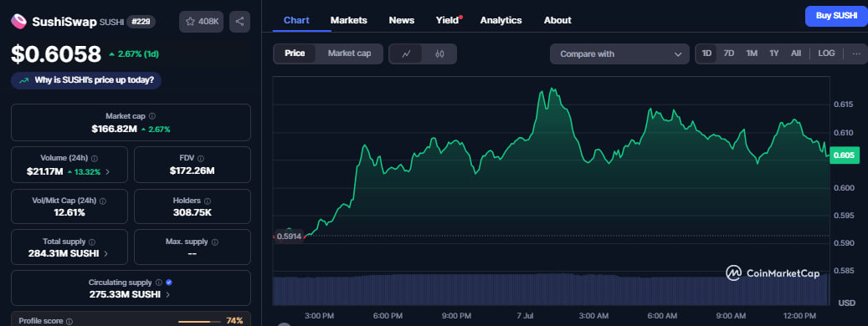Open the share icon button

click(x=239, y=22)
